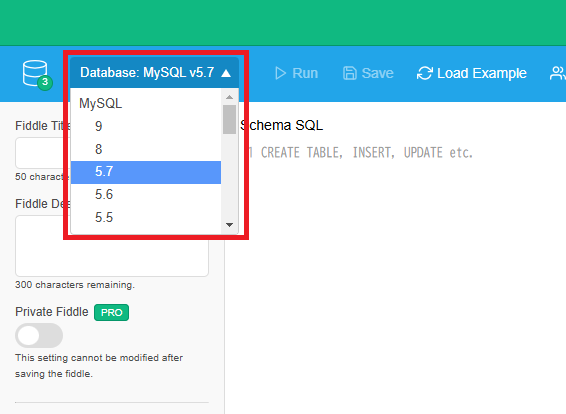Click the dropdown list scroll down arrow
This screenshot has width=566, height=414.
[230, 225]
